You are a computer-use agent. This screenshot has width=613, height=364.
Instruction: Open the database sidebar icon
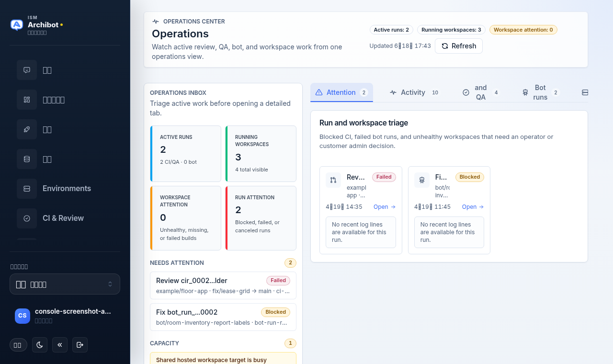(27, 159)
